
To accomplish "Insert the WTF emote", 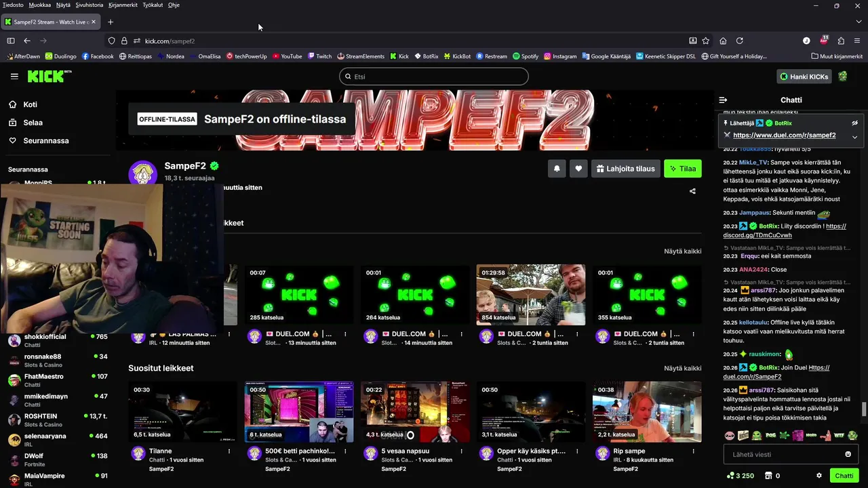I will click(840, 435).
